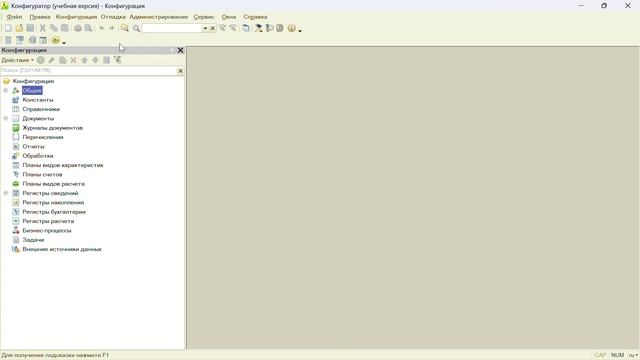Select the Обработки tree item
This screenshot has width=640, height=360.
click(38, 156)
